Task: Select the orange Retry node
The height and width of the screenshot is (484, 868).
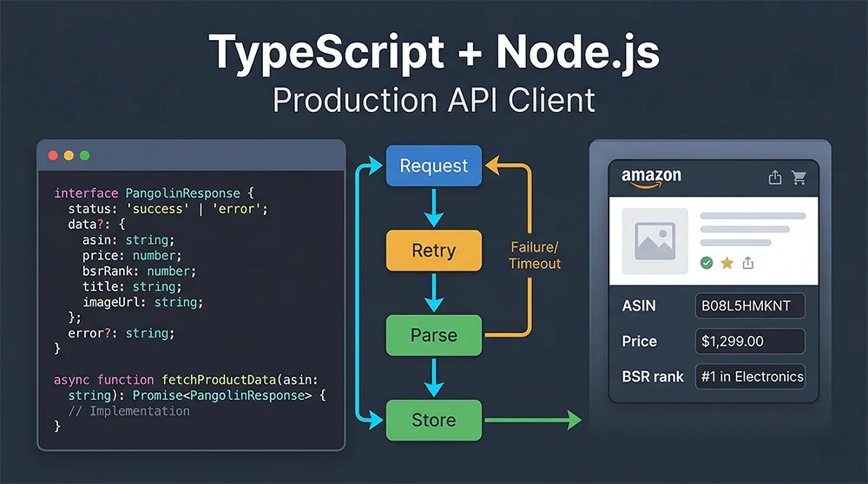Action: 433,251
